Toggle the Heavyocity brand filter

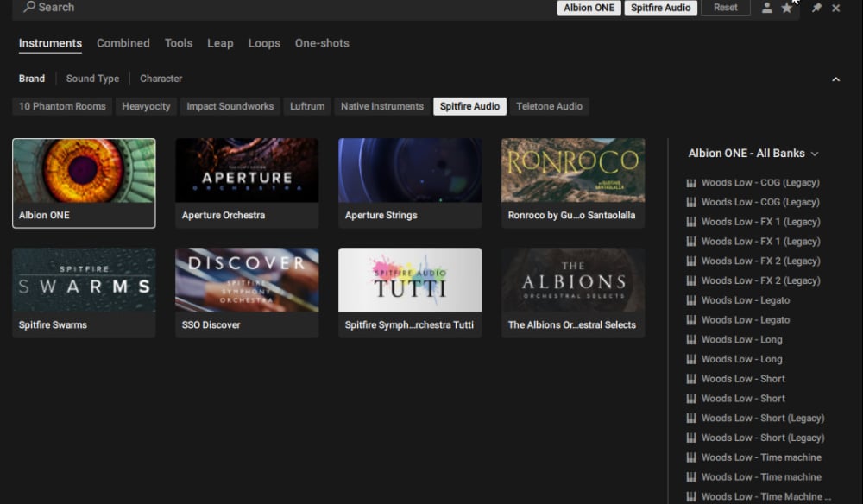tap(146, 106)
